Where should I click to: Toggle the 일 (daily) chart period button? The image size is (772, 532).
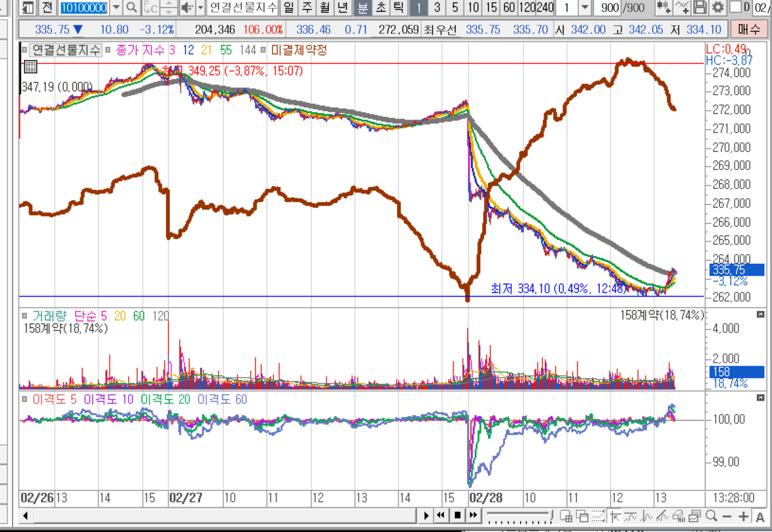[x=288, y=8]
